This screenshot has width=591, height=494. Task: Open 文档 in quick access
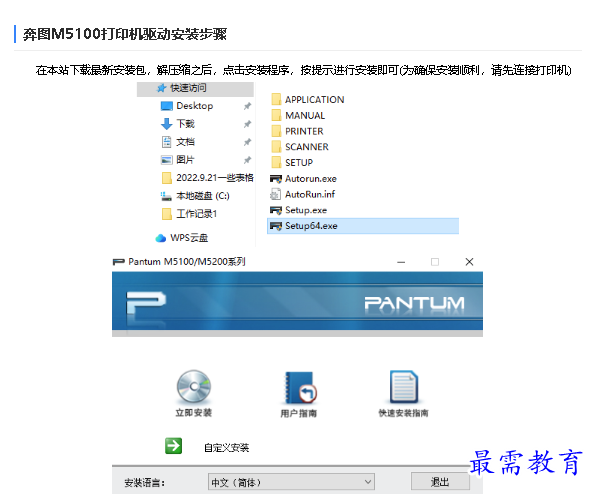[185, 142]
